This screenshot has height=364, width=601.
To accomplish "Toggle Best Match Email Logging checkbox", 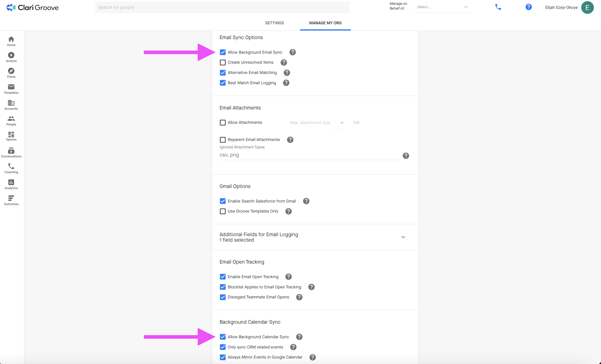I will coord(223,83).
